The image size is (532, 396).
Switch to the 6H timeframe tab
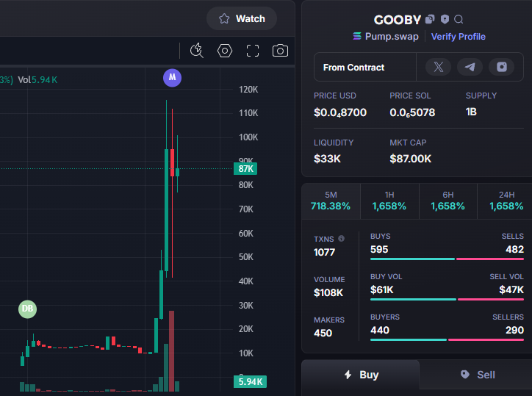pyautogui.click(x=447, y=201)
